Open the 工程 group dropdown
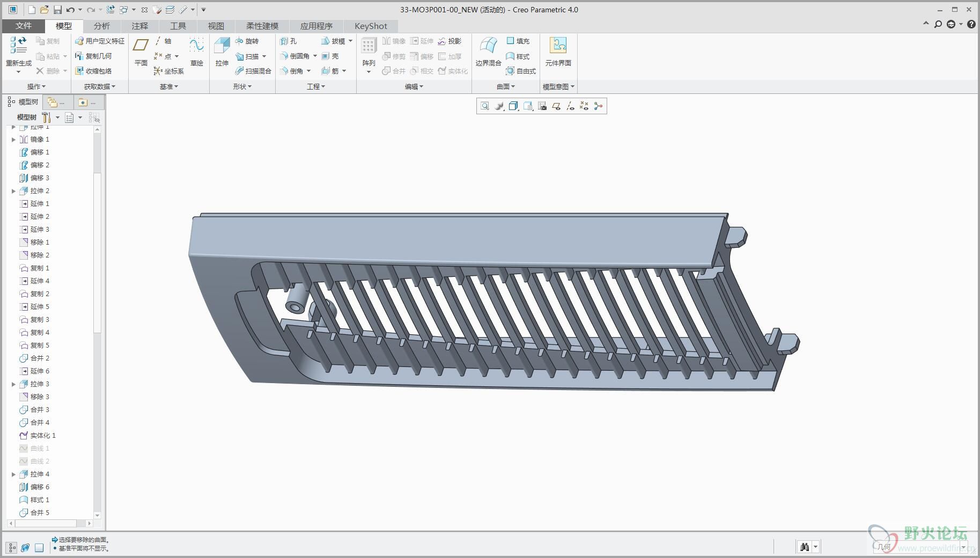The image size is (980, 558). click(x=316, y=86)
